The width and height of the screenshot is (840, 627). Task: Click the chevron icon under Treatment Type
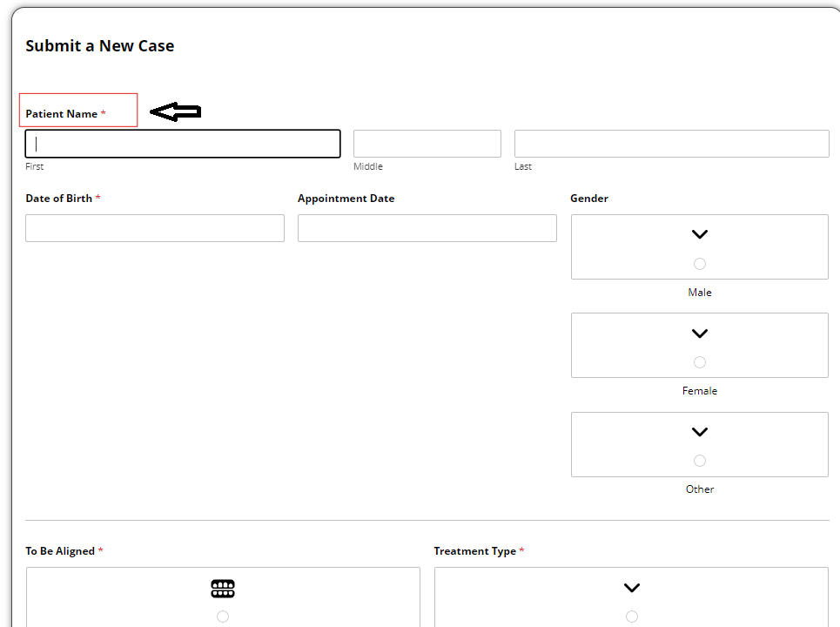coord(632,588)
